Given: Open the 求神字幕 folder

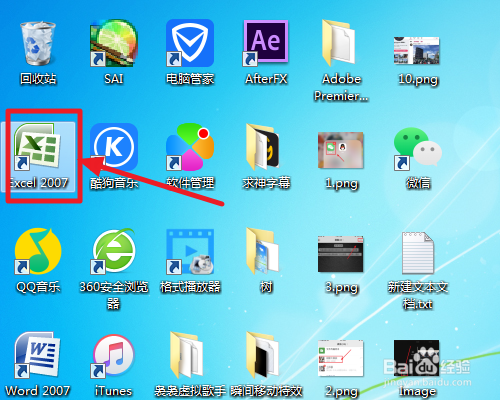Looking at the screenshot, I should click(262, 147).
